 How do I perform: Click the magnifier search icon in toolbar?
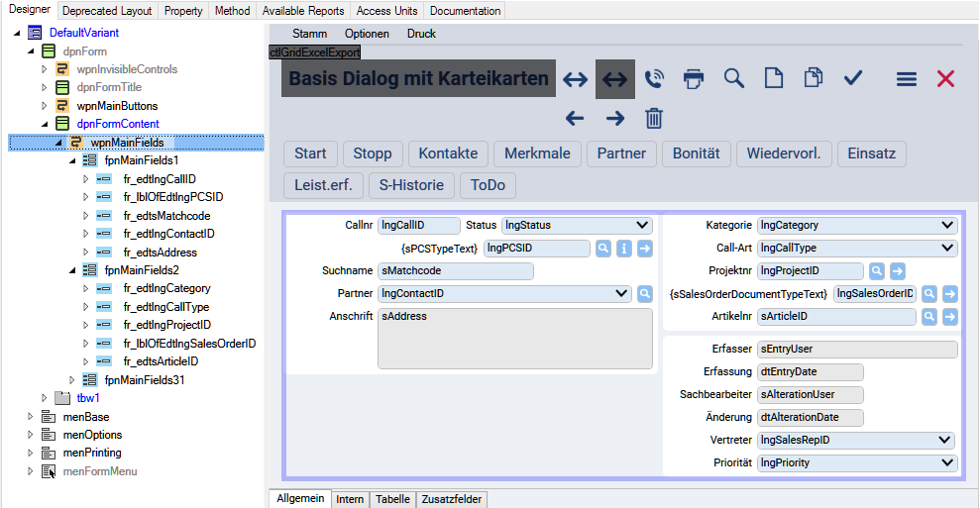tap(733, 79)
